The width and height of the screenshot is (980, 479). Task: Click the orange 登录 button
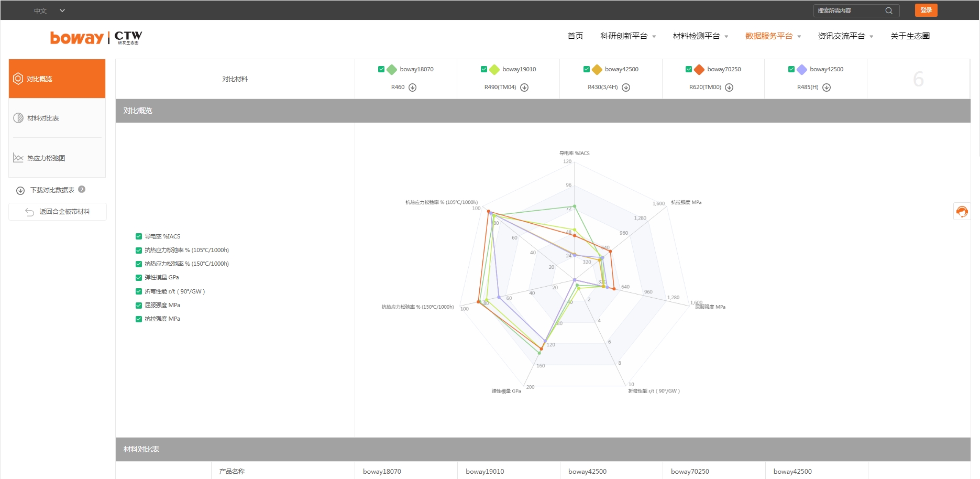(926, 10)
